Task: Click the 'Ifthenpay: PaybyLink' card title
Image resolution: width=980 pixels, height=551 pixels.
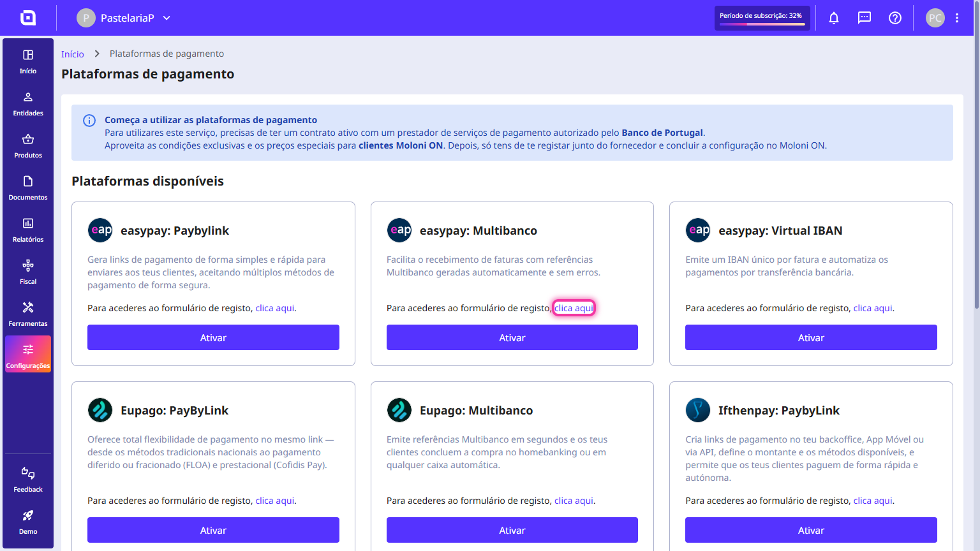Action: click(779, 411)
